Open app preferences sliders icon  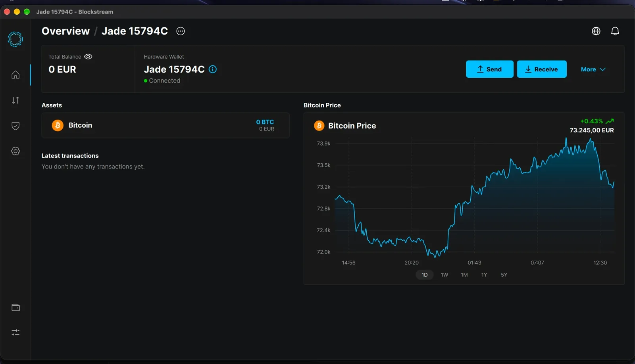[15, 332]
